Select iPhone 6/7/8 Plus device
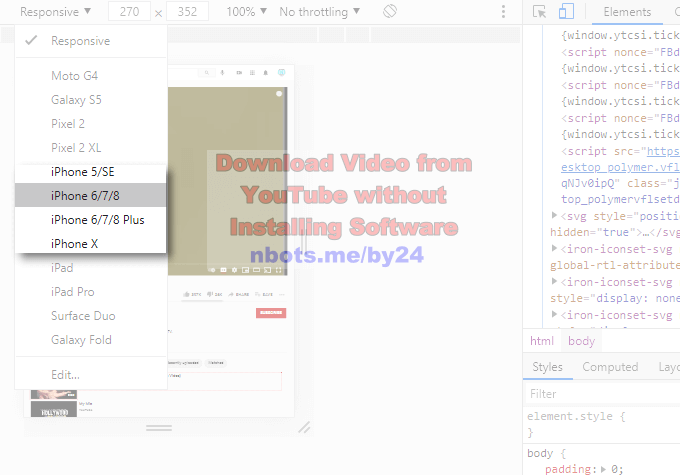The height and width of the screenshot is (475, 680). tap(91, 220)
